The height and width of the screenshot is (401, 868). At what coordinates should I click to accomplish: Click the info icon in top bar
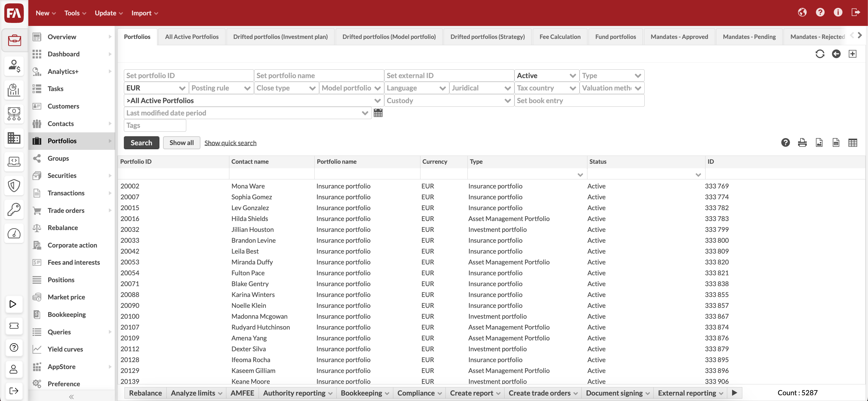tap(838, 12)
